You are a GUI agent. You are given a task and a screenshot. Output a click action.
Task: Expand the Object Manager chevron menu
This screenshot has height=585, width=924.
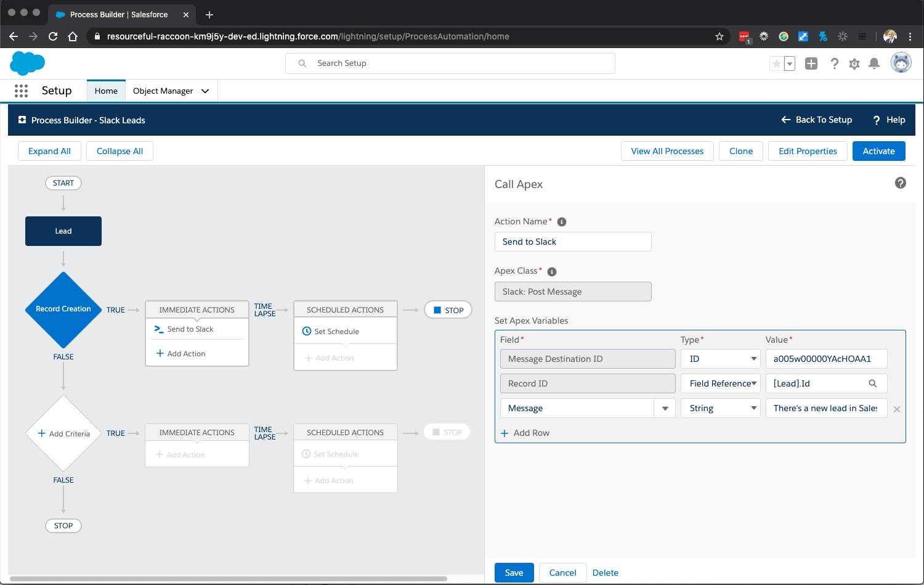tap(205, 91)
